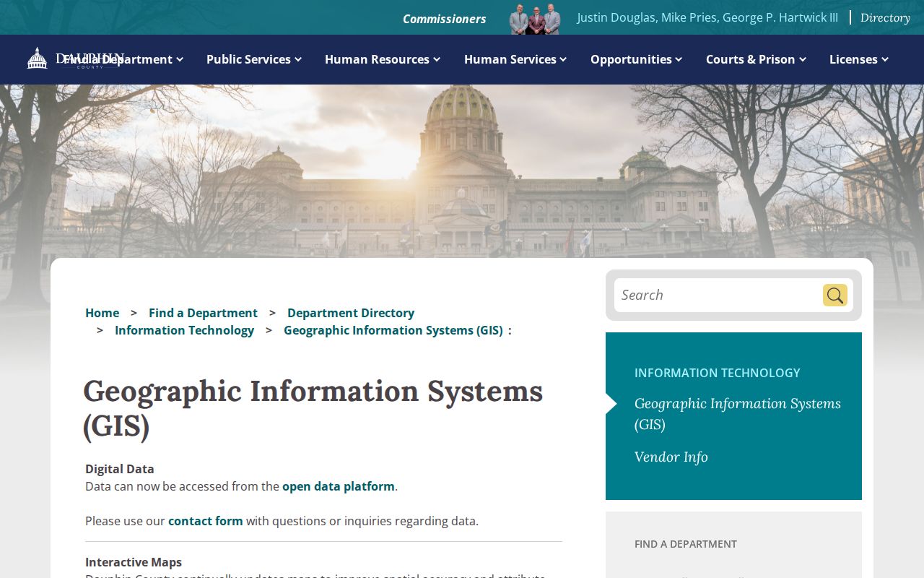
Task: Click the page title Geographic Information Systems (GIS)
Action: 313,408
